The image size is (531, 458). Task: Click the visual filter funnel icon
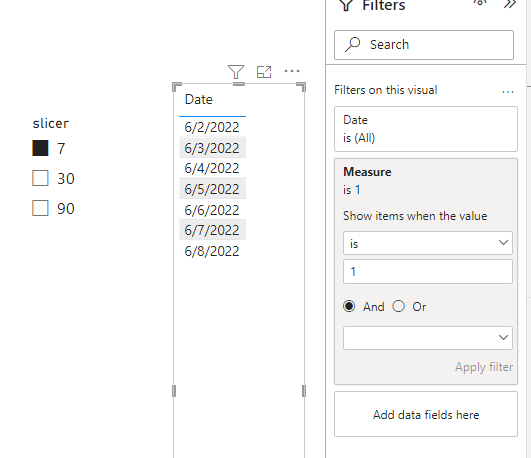(x=236, y=72)
